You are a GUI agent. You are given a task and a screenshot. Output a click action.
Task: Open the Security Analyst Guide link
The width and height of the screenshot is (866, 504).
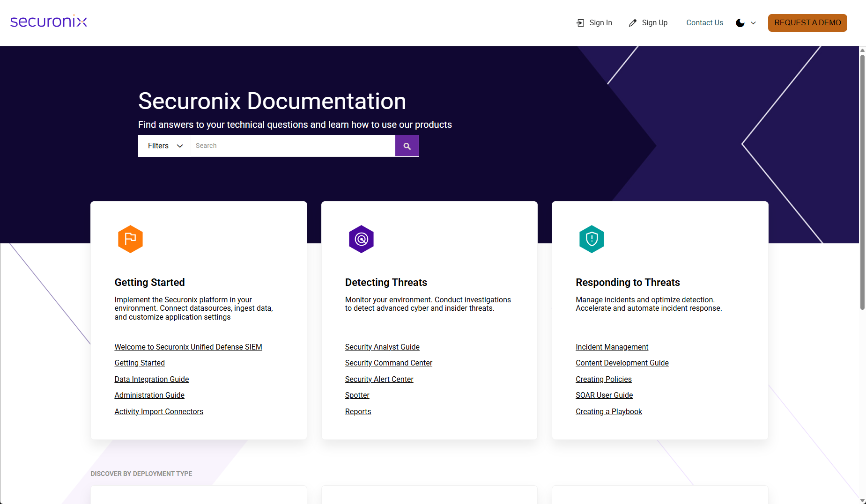[x=382, y=347]
